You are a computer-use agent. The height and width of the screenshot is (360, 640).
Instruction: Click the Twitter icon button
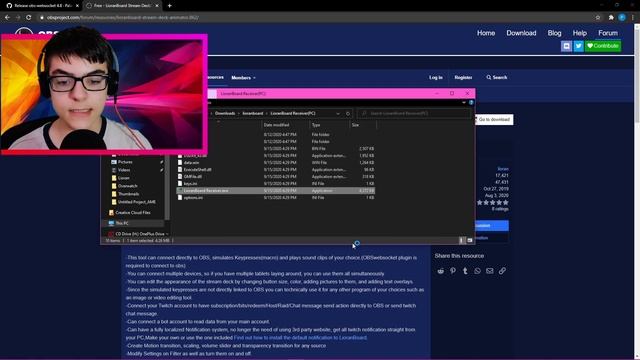[578, 46]
